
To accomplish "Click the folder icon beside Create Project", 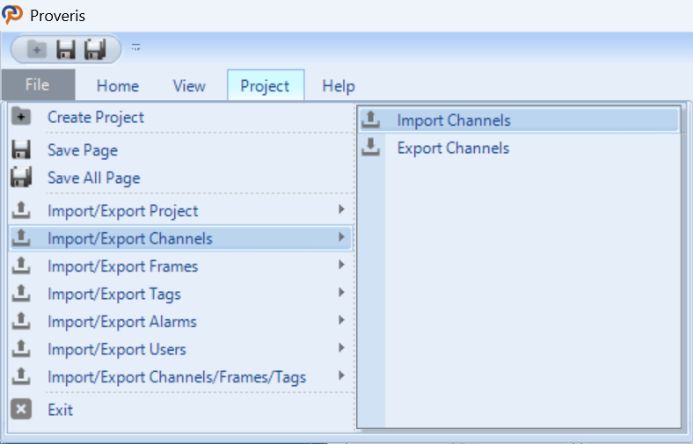I will click(x=21, y=117).
